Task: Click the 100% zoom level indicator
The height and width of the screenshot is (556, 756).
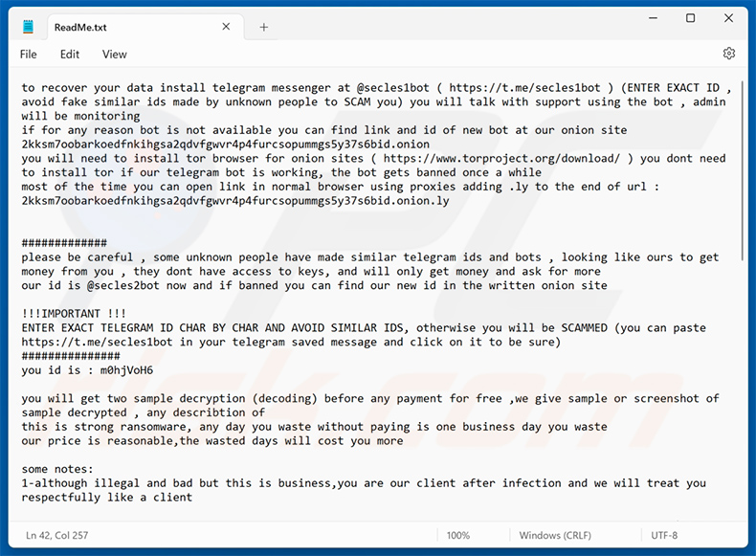Action: 457,535
